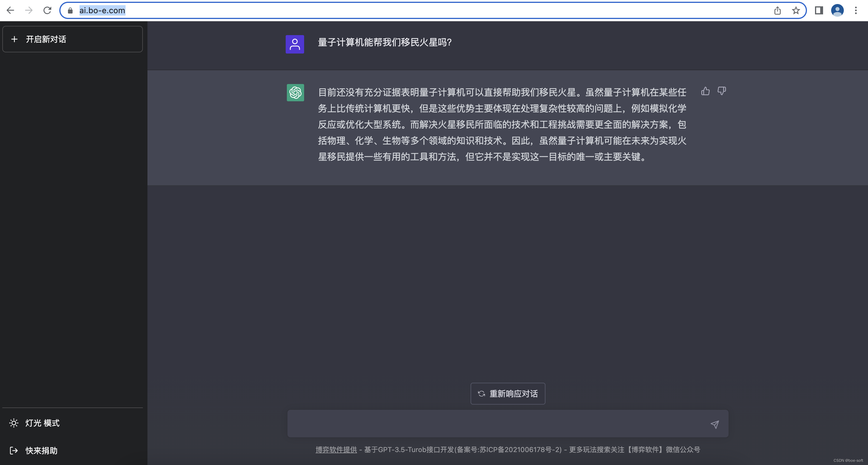
Task: Click the answer paragraph starting 目前还没有充分证据
Action: [x=502, y=124]
